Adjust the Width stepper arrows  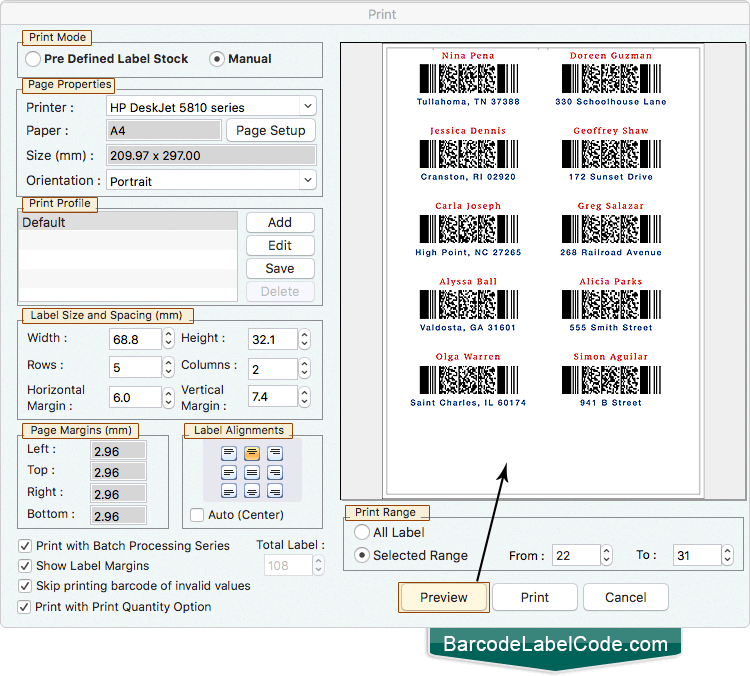[x=168, y=339]
